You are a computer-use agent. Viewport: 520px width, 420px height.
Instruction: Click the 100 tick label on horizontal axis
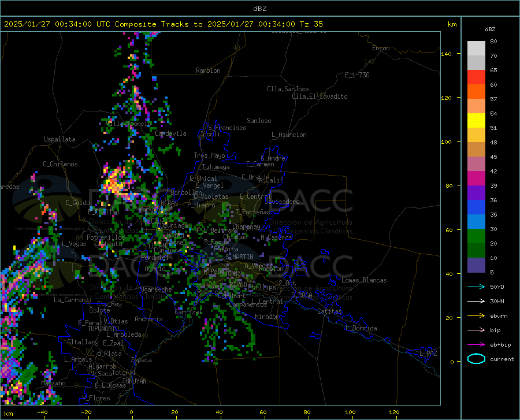(350, 412)
